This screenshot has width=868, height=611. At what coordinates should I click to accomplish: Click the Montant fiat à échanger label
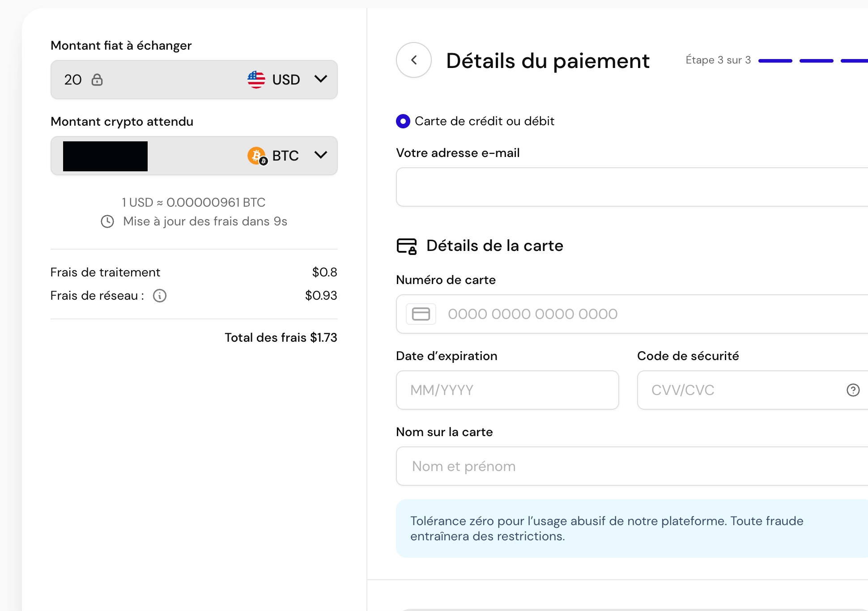click(x=121, y=46)
